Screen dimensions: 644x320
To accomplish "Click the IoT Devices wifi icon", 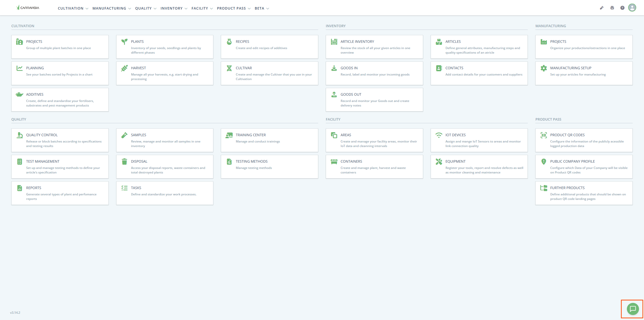I will click(x=439, y=135).
